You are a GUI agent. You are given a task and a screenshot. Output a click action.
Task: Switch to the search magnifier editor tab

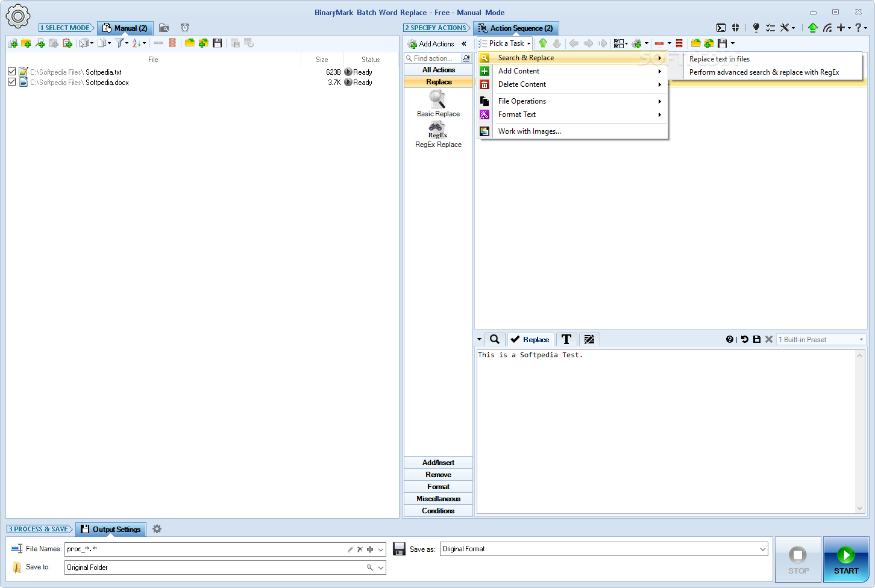495,339
